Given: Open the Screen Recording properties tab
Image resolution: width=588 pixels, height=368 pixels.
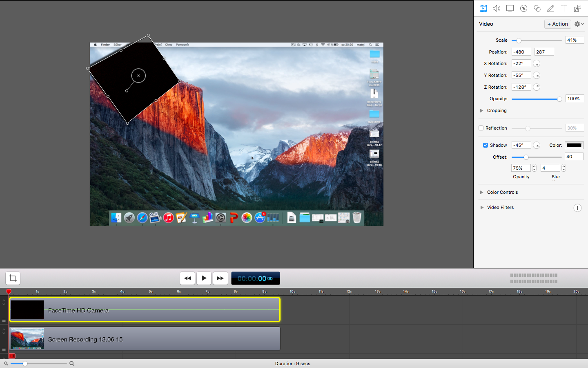Looking at the screenshot, I should pos(510,8).
